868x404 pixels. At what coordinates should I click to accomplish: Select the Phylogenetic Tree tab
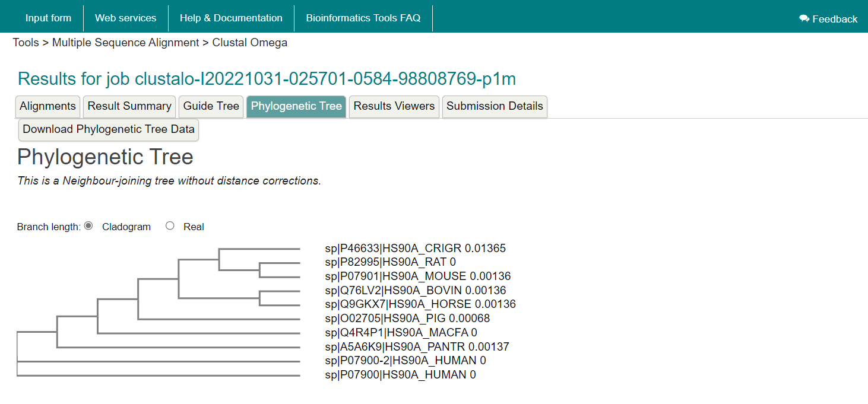(296, 106)
